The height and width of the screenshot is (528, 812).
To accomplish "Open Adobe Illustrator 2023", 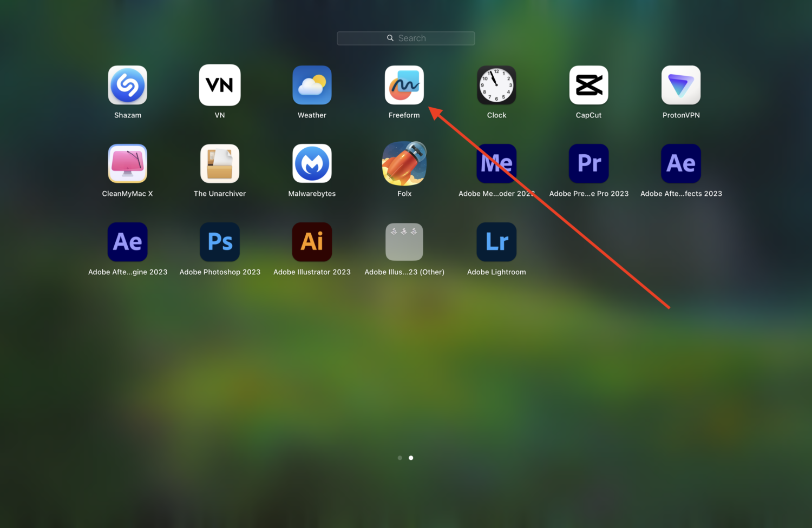I will click(x=312, y=242).
